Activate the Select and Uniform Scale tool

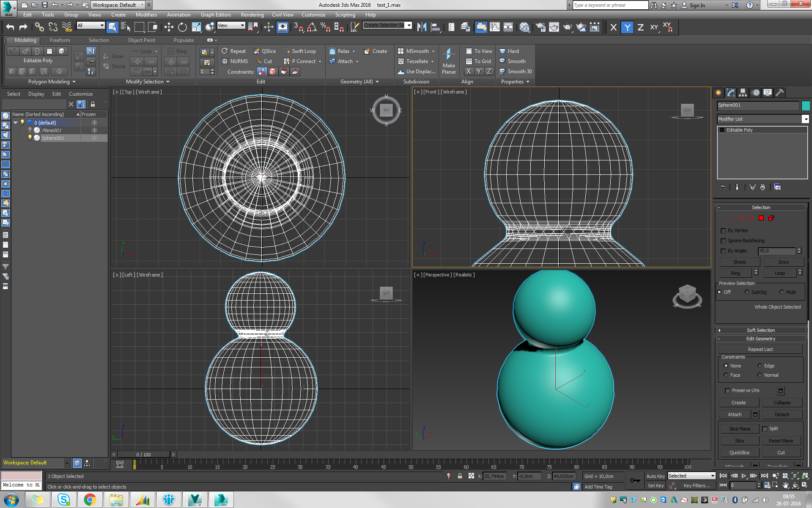coord(196,27)
